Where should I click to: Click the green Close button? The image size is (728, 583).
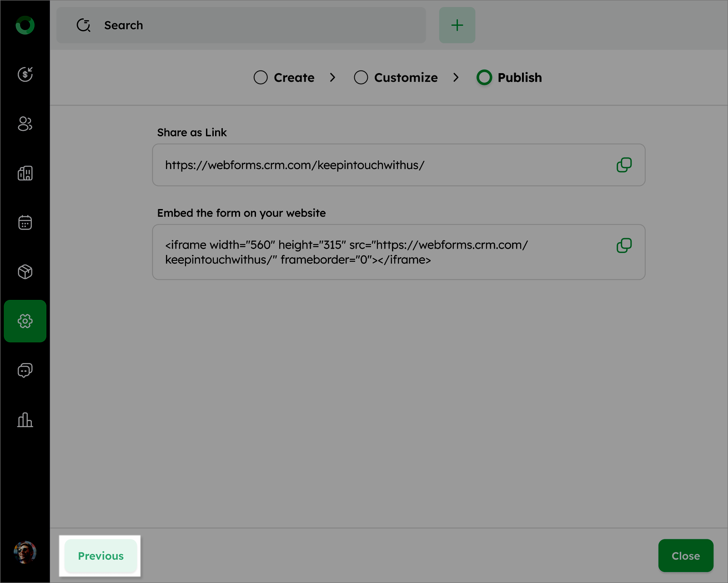(x=685, y=556)
